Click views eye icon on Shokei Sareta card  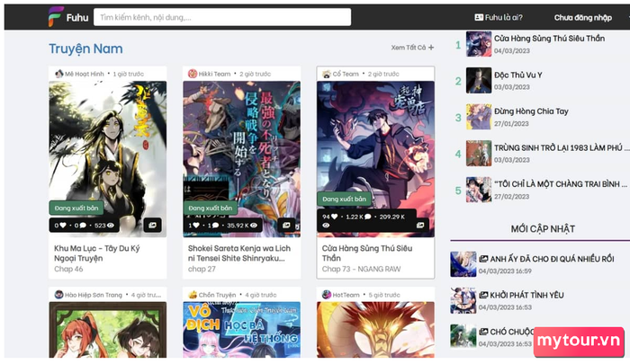(x=254, y=226)
